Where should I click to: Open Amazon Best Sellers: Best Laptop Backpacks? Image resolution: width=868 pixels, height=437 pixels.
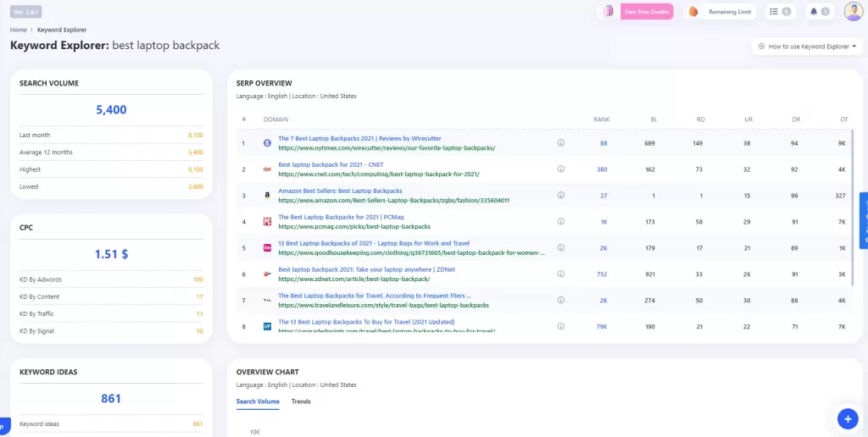coord(340,191)
